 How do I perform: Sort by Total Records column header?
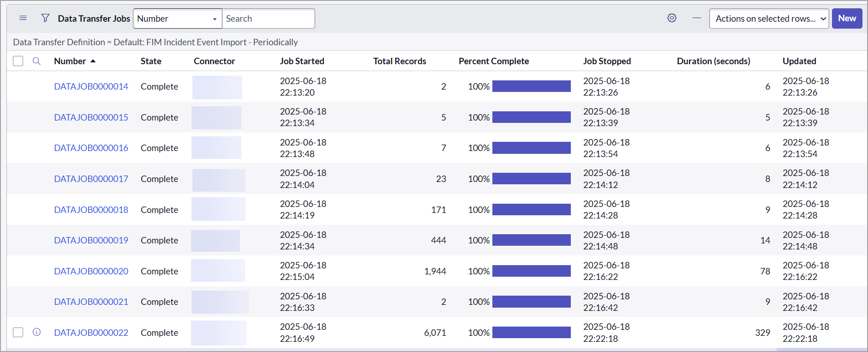(x=399, y=61)
